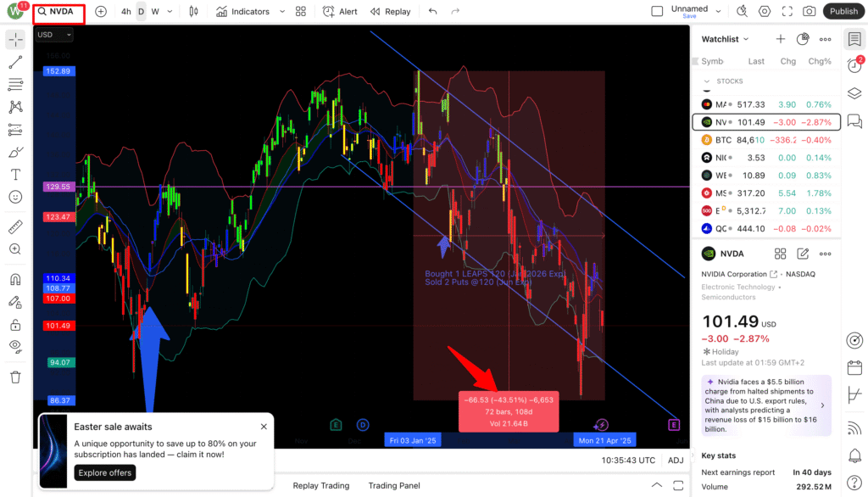Viewport: 868px width, 497px height.
Task: Open the alerts clock icon in sidebar
Action: tap(854, 65)
